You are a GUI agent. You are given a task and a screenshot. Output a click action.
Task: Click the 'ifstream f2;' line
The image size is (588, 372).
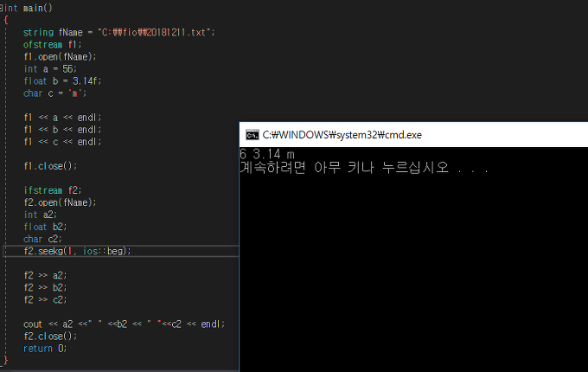(x=52, y=190)
